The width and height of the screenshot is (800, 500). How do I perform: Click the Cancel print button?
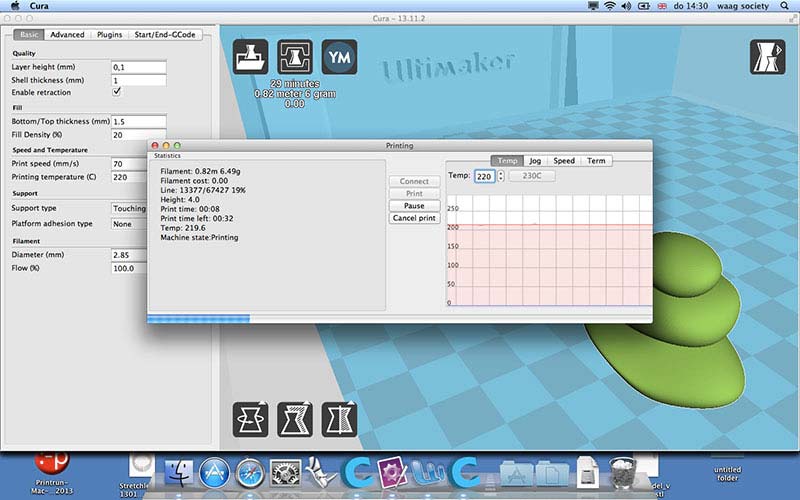pos(414,218)
